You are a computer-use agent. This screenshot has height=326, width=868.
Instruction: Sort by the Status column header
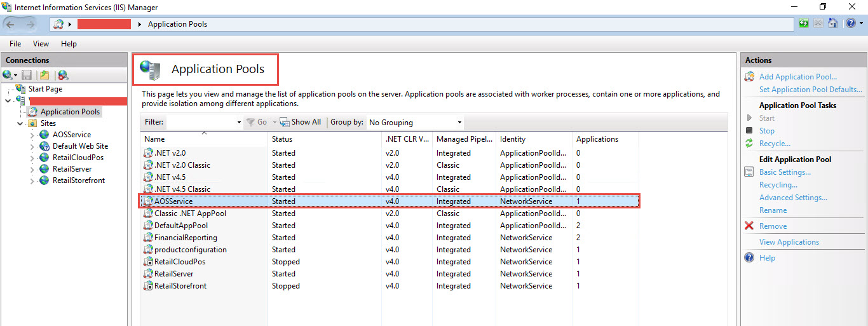pyautogui.click(x=325, y=139)
